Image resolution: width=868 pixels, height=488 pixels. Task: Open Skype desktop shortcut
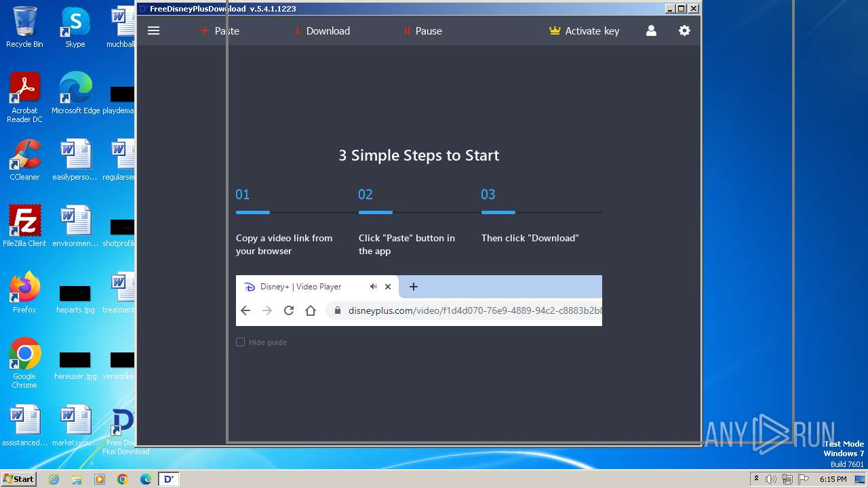[x=75, y=27]
